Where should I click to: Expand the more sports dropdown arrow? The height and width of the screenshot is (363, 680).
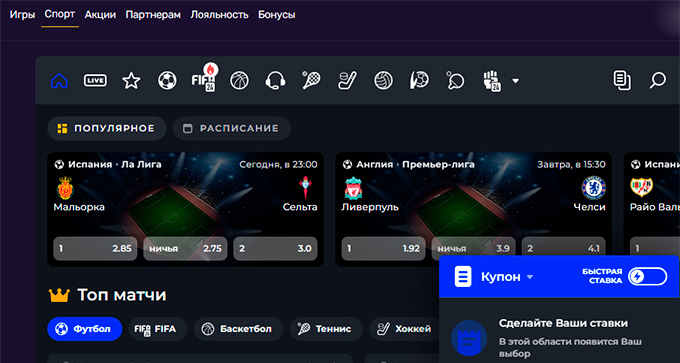coord(516,81)
